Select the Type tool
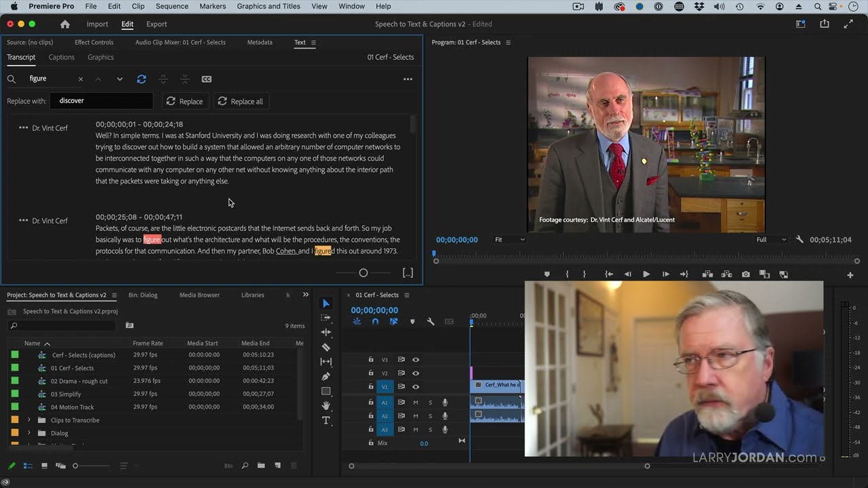This screenshot has width=868, height=488. pyautogui.click(x=325, y=420)
